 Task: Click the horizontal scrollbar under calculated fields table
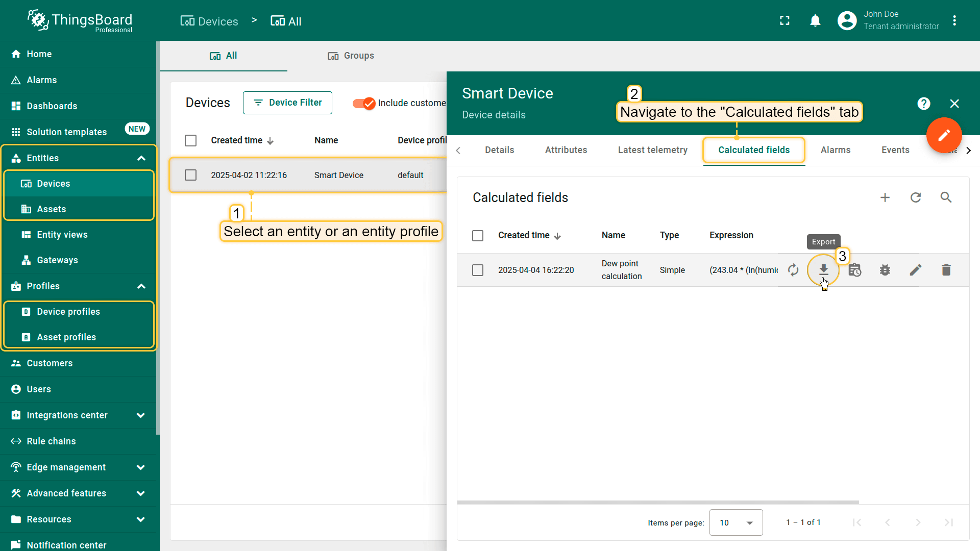[x=657, y=502]
